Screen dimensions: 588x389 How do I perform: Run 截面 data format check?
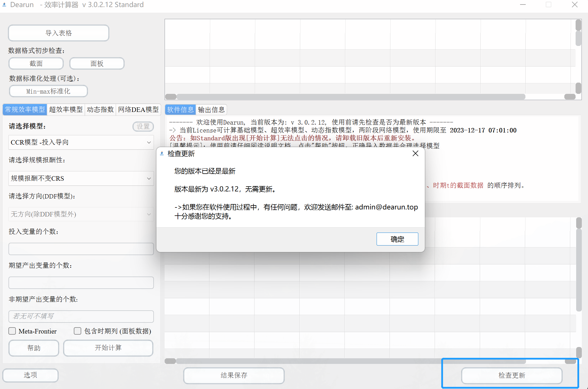click(x=36, y=63)
